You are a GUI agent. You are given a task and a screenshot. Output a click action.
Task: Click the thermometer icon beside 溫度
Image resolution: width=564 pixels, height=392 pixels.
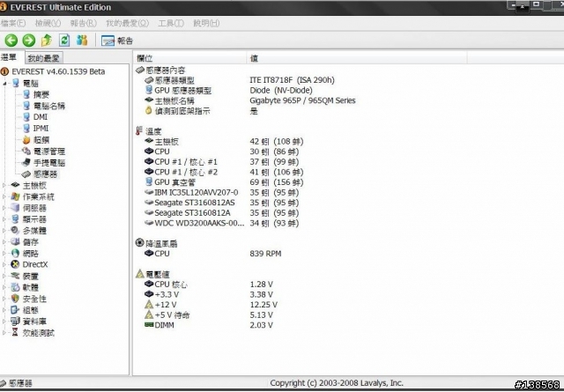tap(139, 131)
